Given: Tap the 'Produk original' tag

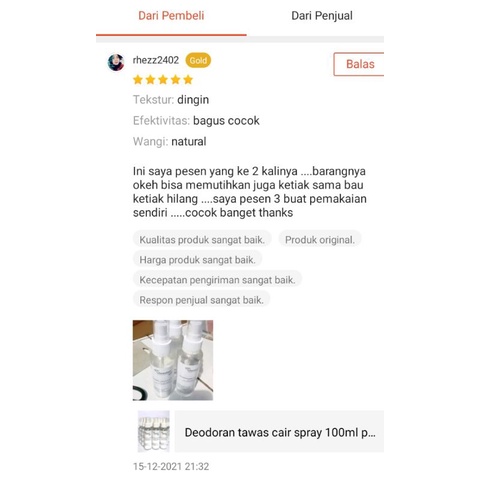Looking at the screenshot, I should (320, 240).
